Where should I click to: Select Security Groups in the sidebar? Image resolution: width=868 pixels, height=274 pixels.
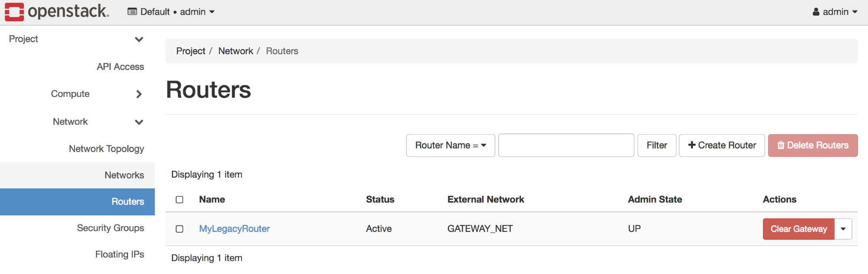click(110, 228)
